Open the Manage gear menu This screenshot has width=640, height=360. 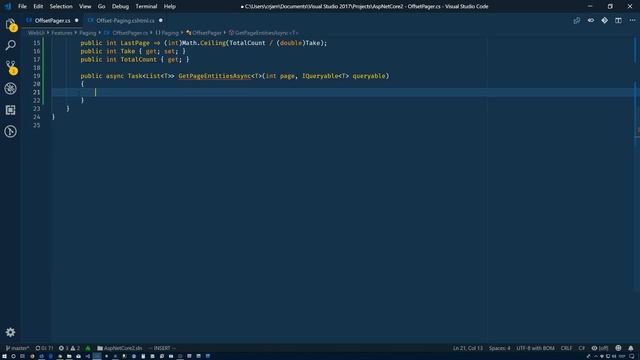(x=11, y=332)
